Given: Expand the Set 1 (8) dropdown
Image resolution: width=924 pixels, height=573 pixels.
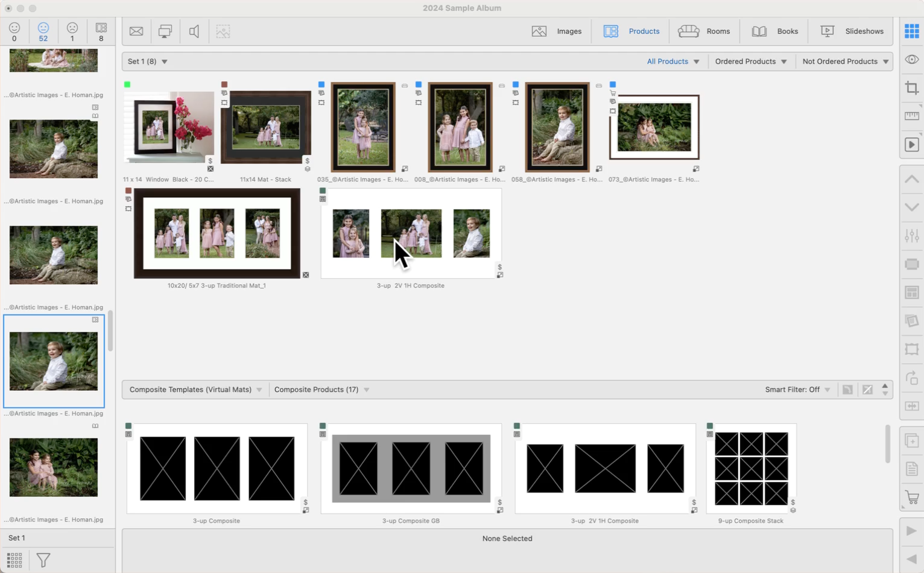Looking at the screenshot, I should (x=148, y=62).
